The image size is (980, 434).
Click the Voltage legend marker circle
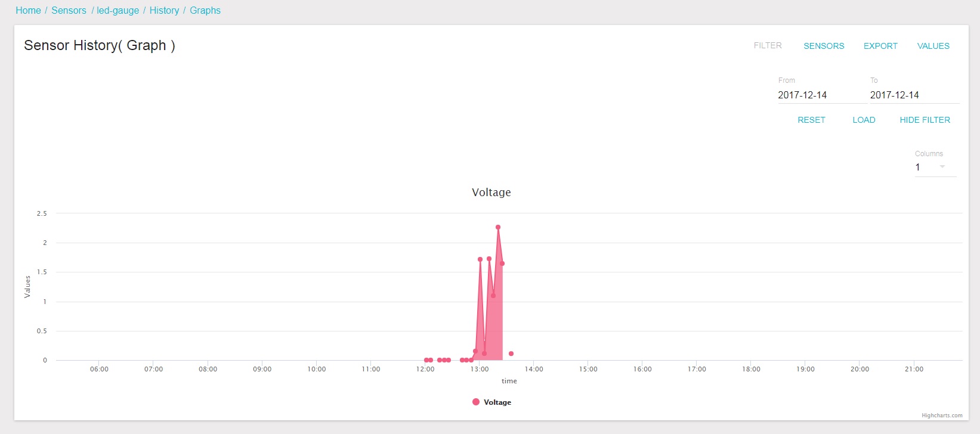(476, 402)
